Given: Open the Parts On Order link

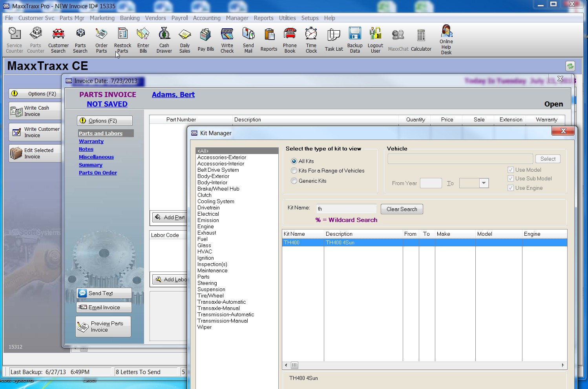Looking at the screenshot, I should click(98, 173).
